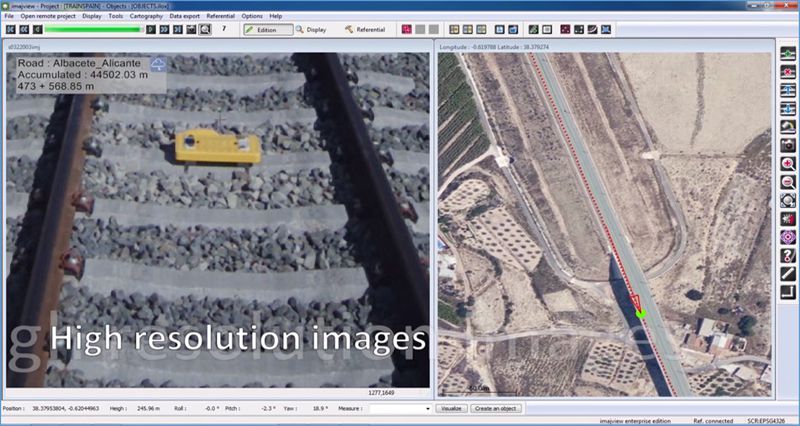This screenshot has height=426, width=800.
Task: Select the corner angle tool at sidebar bottom
Action: (788, 292)
